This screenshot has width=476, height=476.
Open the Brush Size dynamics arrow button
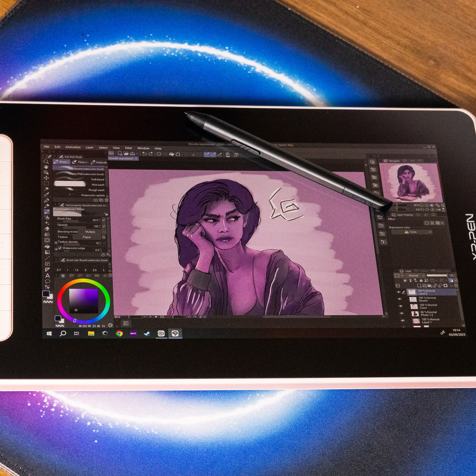point(104,220)
